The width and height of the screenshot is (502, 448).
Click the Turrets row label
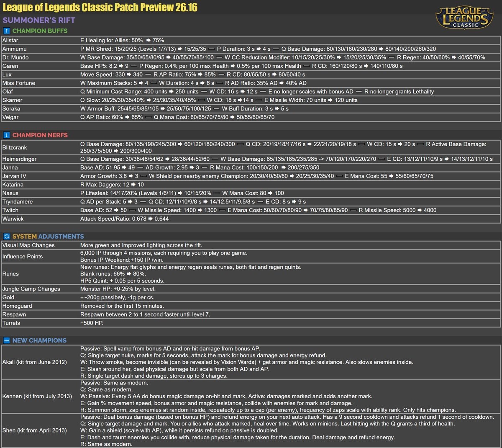point(11,323)
